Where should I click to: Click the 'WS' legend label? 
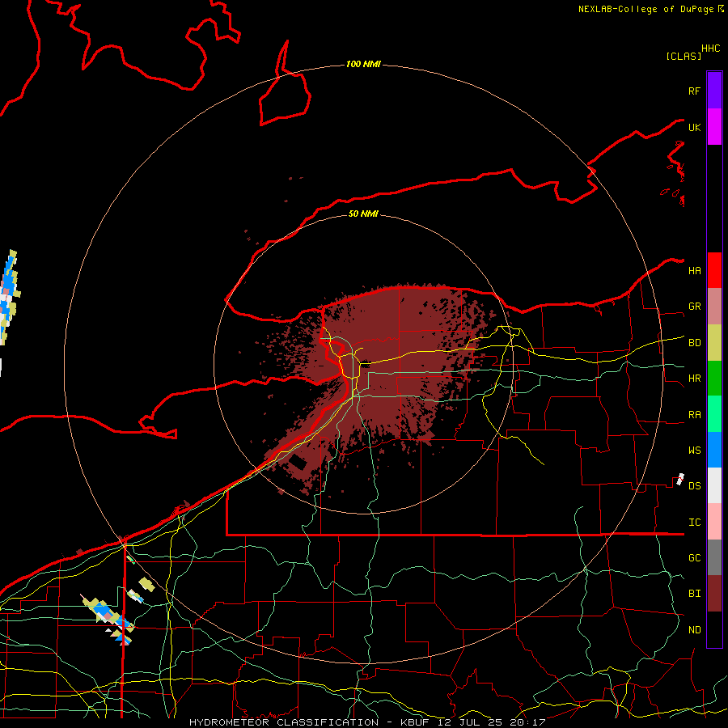[694, 451]
